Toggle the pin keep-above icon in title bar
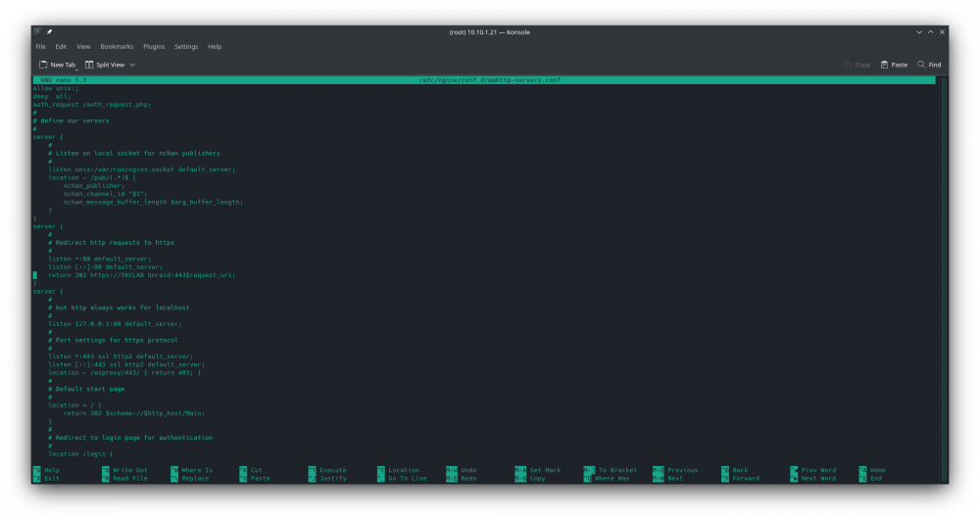980x521 pixels. pyautogui.click(x=49, y=32)
